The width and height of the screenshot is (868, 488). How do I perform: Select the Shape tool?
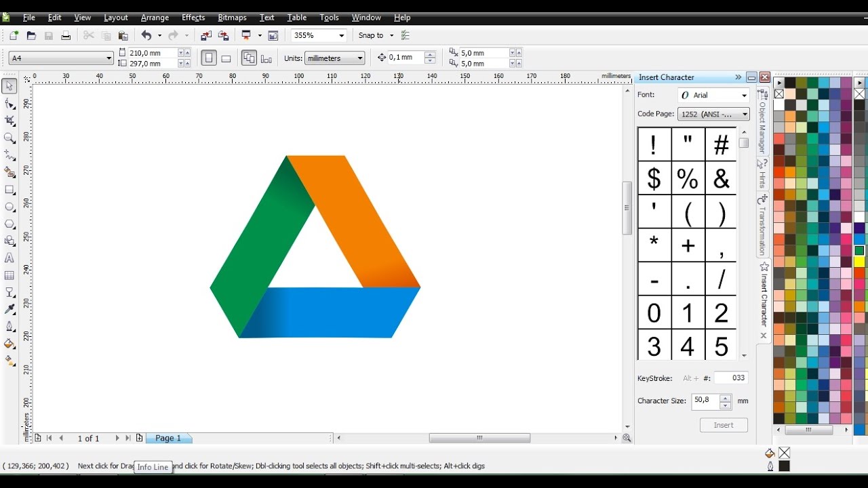(9, 104)
